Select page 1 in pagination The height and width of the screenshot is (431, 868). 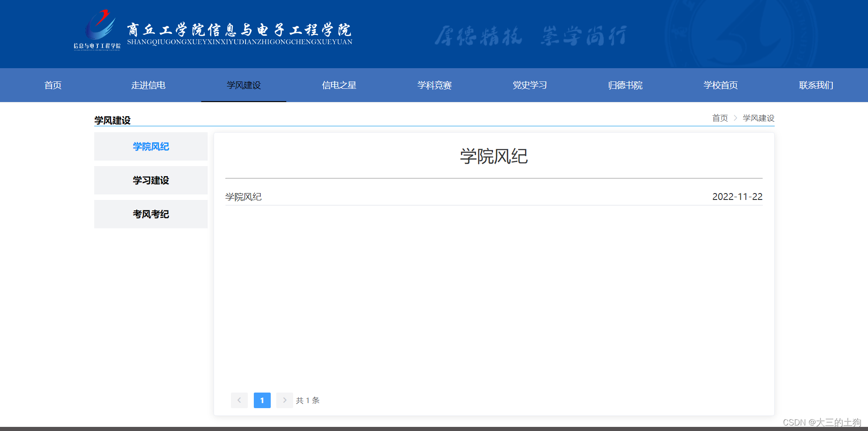pos(262,400)
